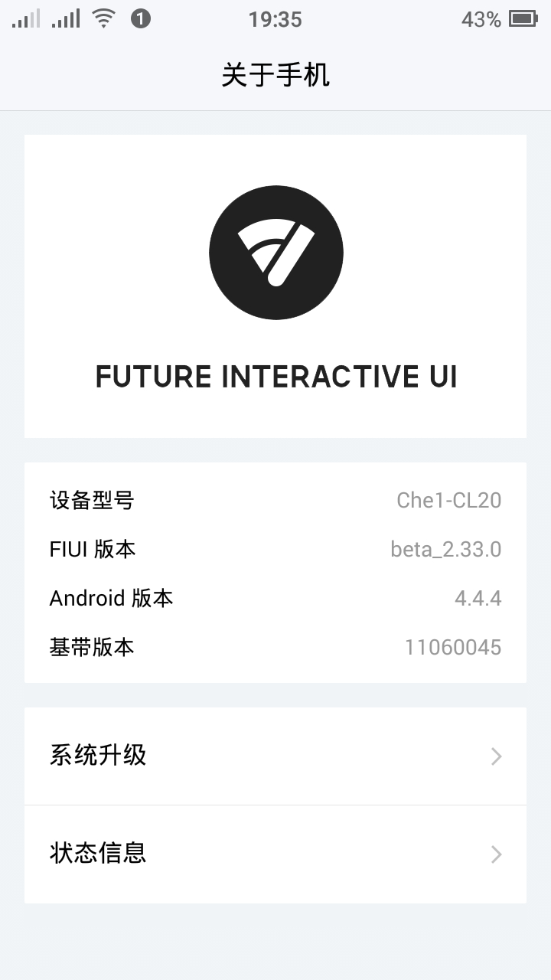Tap the first SIM signal strength icon

click(x=25, y=19)
